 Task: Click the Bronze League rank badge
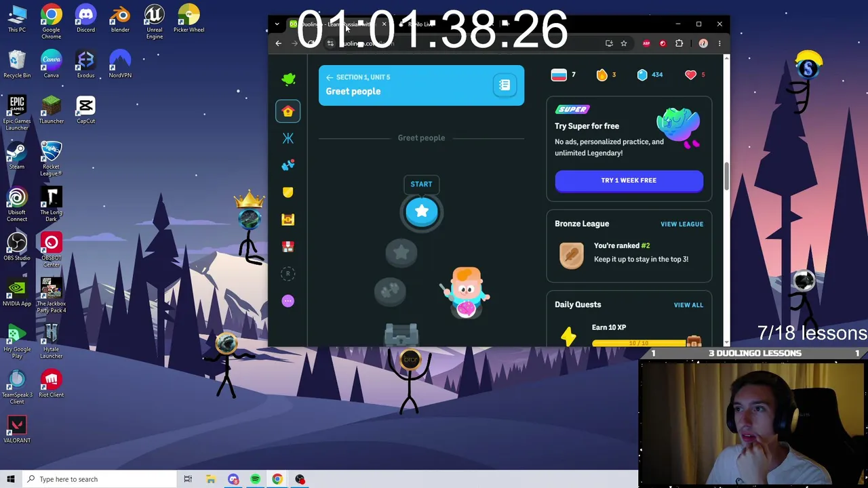(571, 256)
